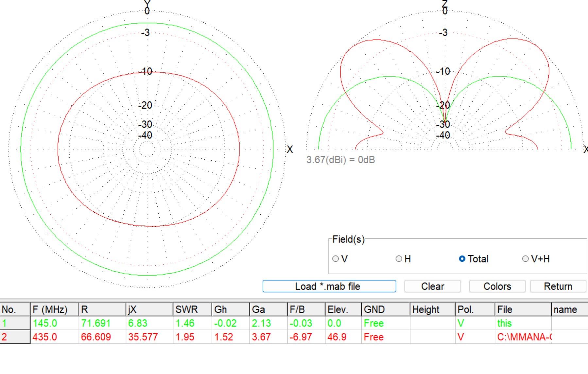The image size is (588, 374).
Task: Open the Colors button
Action: pos(497,286)
